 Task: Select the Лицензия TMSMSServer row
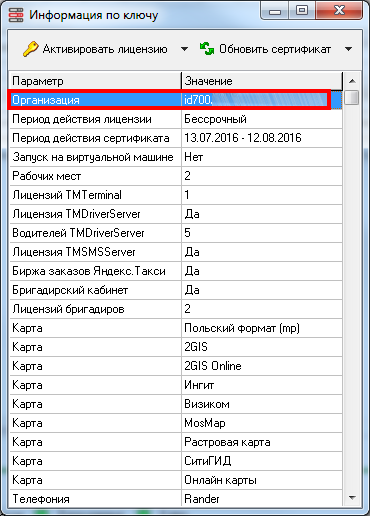pyautogui.click(x=176, y=252)
